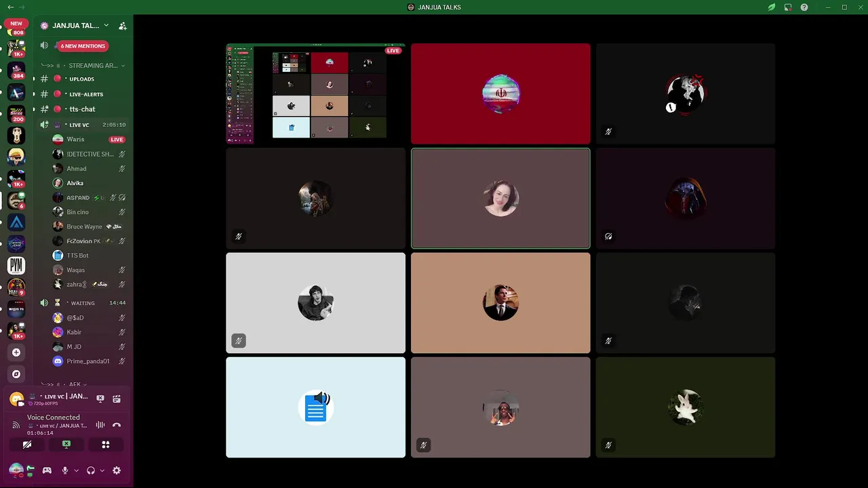Select the tan tile with suited man avatar

[x=500, y=303]
